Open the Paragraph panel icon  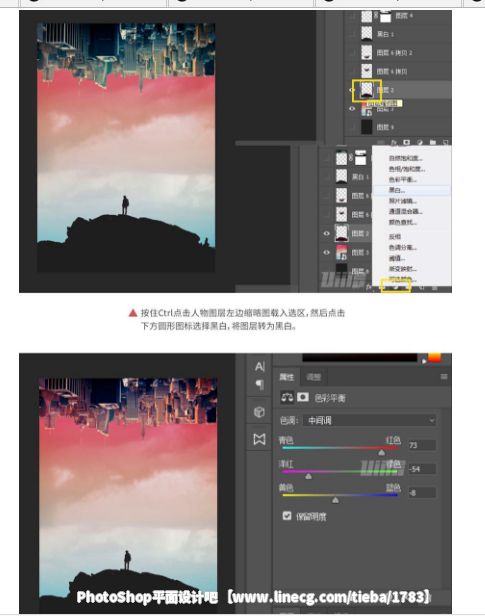click(x=259, y=384)
